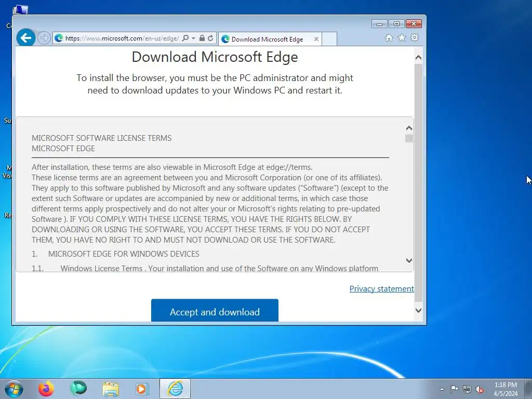This screenshot has width=532, height=399.
Task: Click the license terms scrollbar thumb
Action: (409, 138)
